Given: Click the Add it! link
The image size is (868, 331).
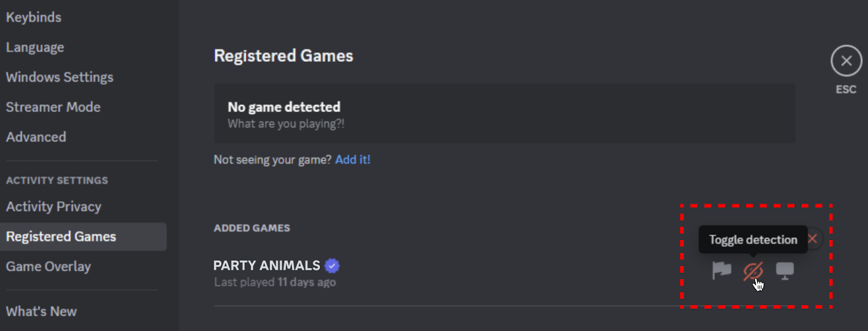Looking at the screenshot, I should pyautogui.click(x=353, y=160).
